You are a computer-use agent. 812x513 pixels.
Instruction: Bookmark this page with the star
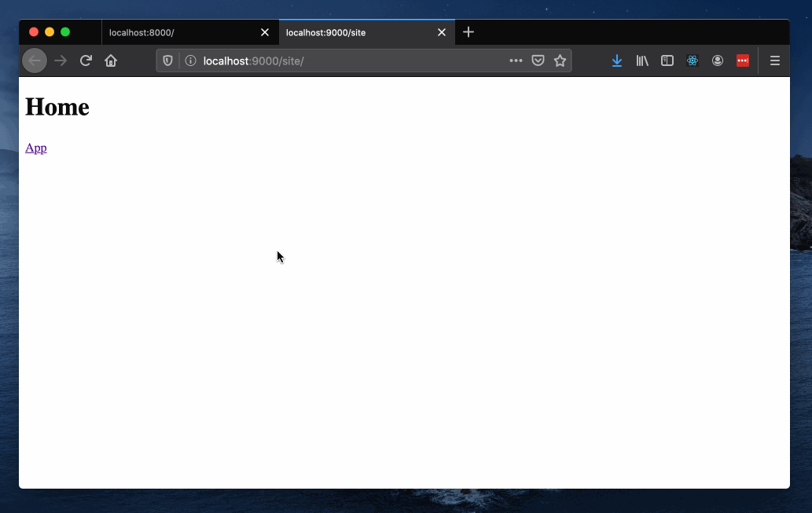(x=560, y=60)
